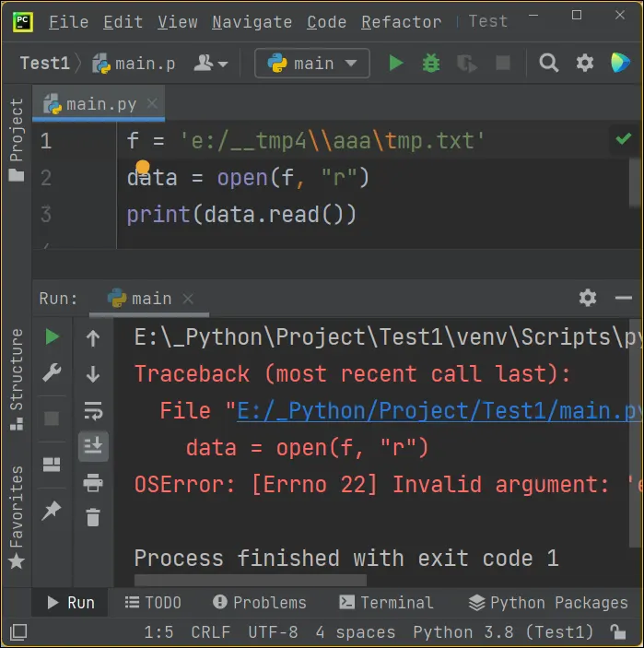Viewport: 644px width, 648px height.
Task: Open the Refactor menu
Action: tap(401, 22)
